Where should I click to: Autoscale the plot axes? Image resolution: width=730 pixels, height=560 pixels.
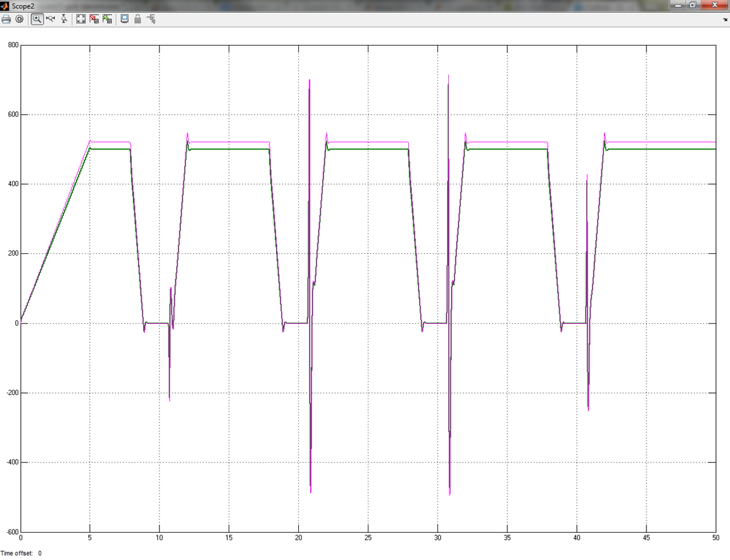(81, 19)
